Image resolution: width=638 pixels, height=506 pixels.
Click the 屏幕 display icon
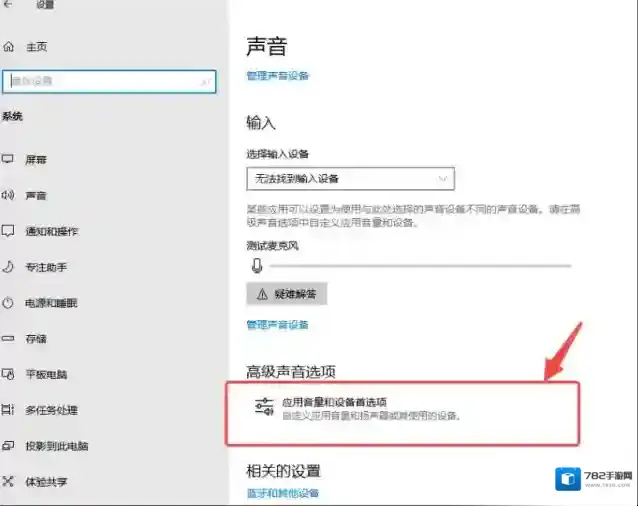pos(8,159)
